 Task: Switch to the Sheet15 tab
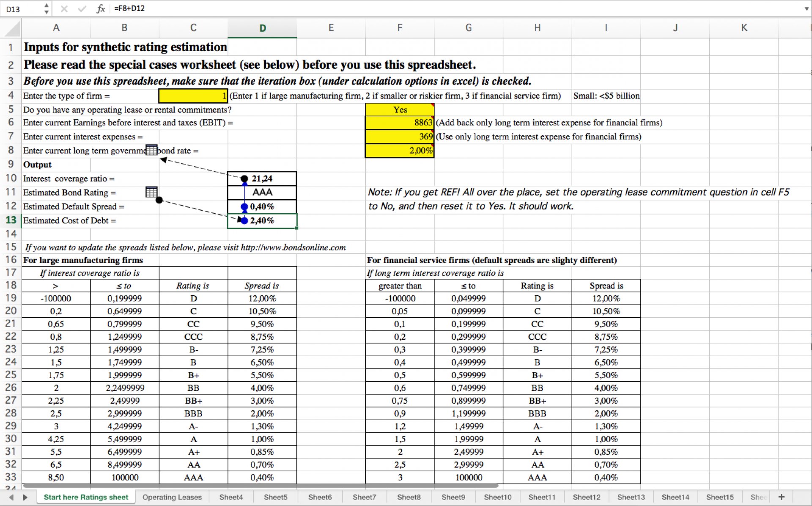[720, 497]
